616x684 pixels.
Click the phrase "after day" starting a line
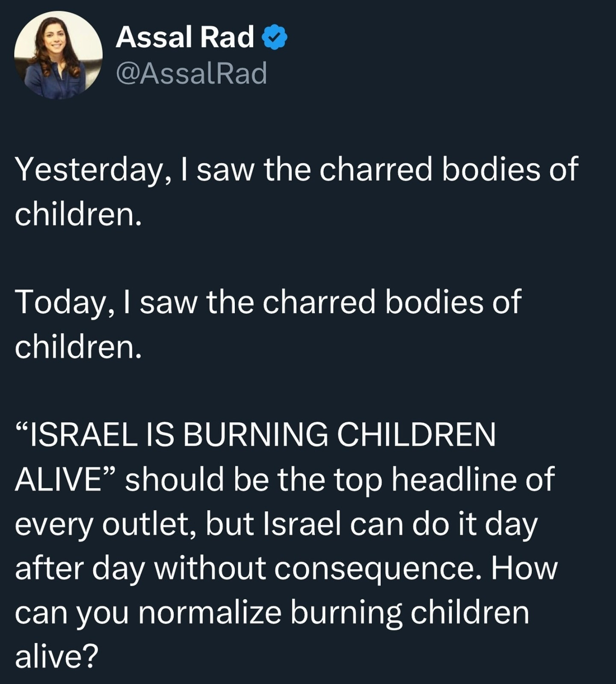[x=80, y=569]
